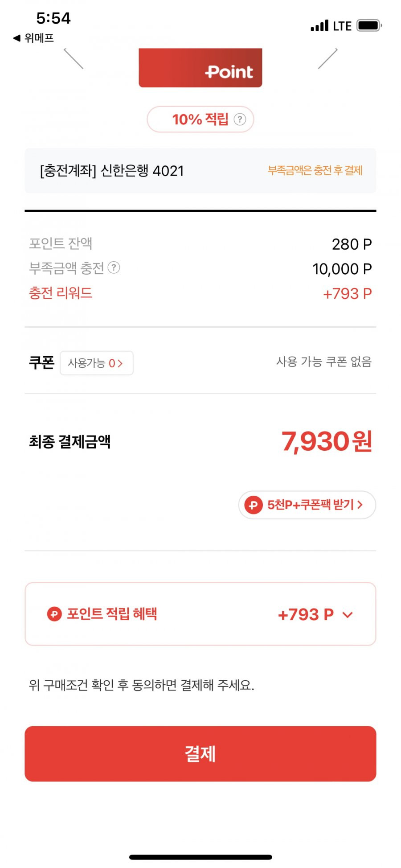Screen dimensions: 401x868
Task: Tap the next card arrow beside the Point card
Action: (327, 58)
